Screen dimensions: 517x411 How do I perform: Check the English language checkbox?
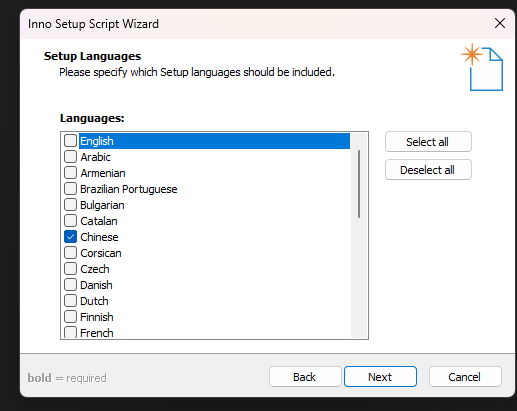click(70, 141)
